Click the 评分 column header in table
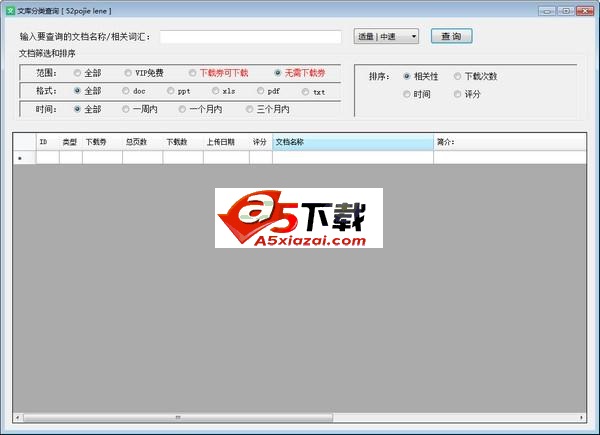 coord(261,142)
